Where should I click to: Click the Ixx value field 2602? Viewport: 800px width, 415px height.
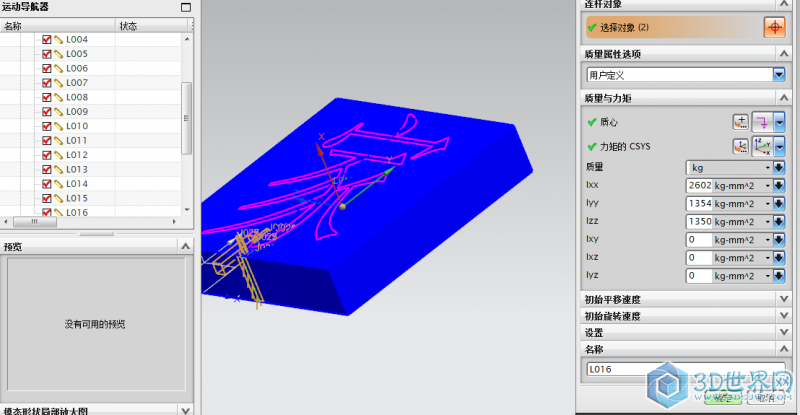point(699,185)
